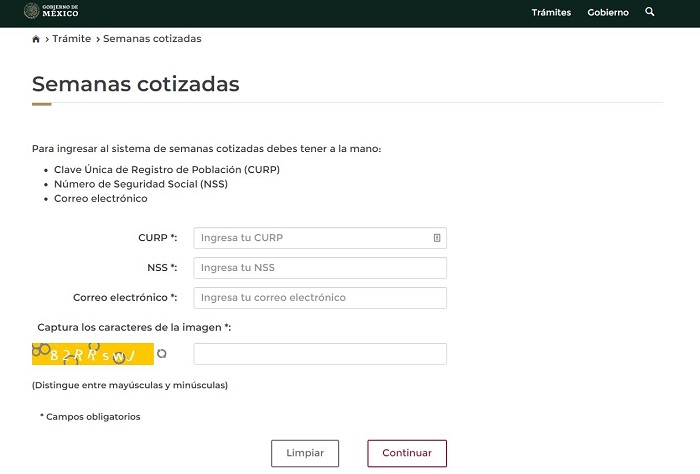
Task: Focus the CURP input field
Action: point(312,238)
